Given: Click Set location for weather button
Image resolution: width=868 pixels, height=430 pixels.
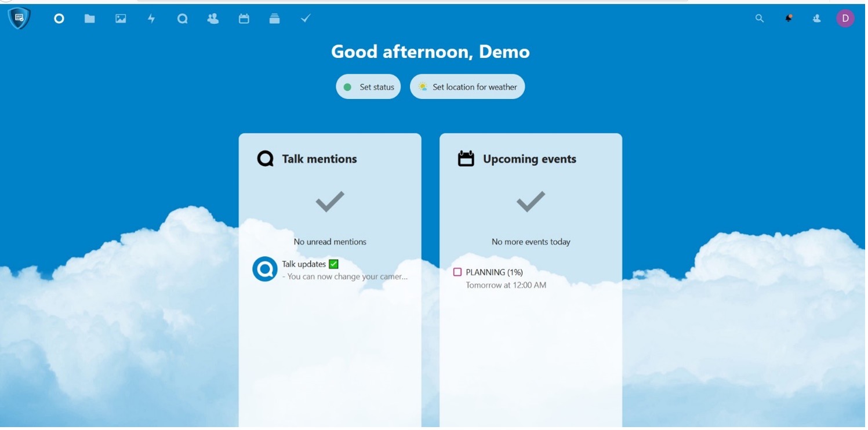Looking at the screenshot, I should (x=467, y=87).
